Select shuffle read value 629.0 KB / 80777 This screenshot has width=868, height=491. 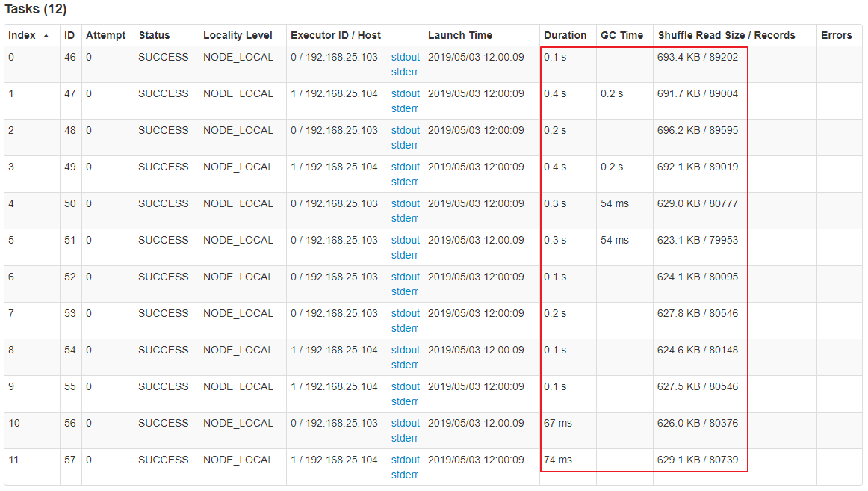[698, 203]
